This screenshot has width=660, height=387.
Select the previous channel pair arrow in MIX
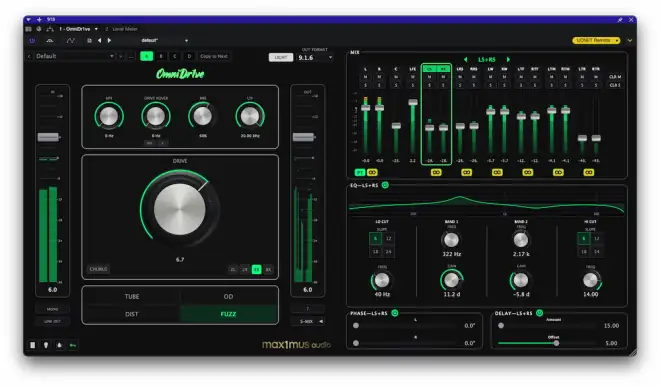click(466, 59)
